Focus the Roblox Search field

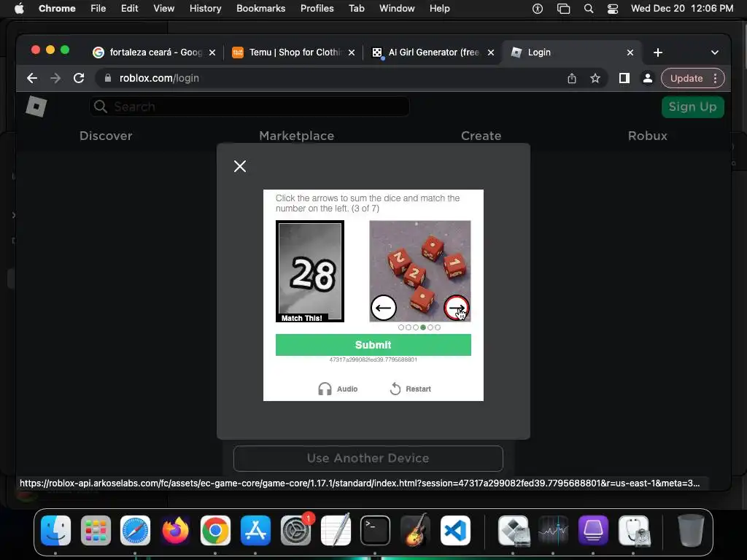pyautogui.click(x=249, y=106)
